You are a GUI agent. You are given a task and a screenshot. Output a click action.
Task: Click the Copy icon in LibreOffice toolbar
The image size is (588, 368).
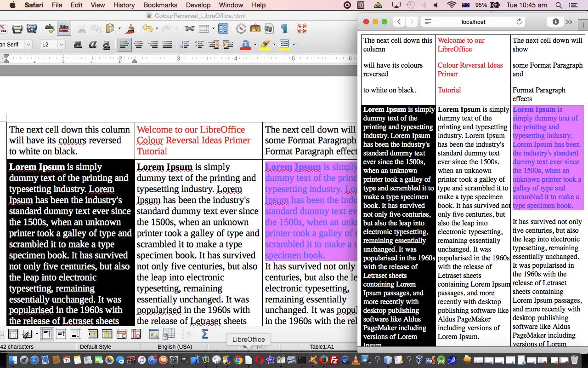pyautogui.click(x=96, y=29)
